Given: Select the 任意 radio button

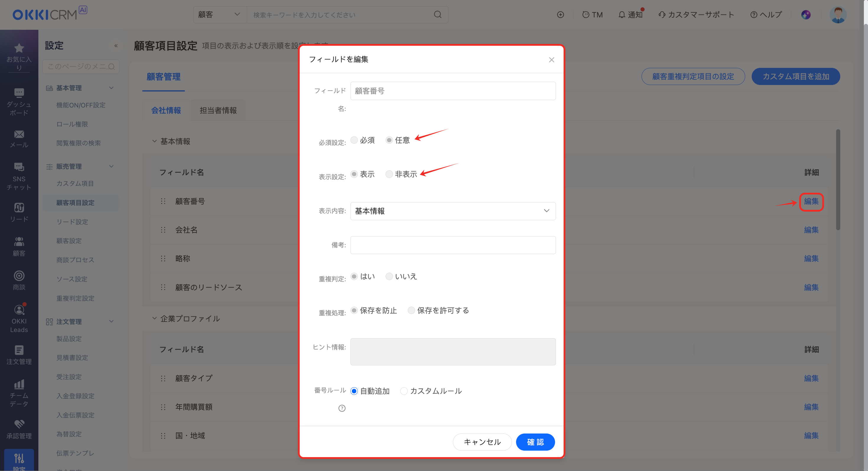Looking at the screenshot, I should [x=389, y=140].
